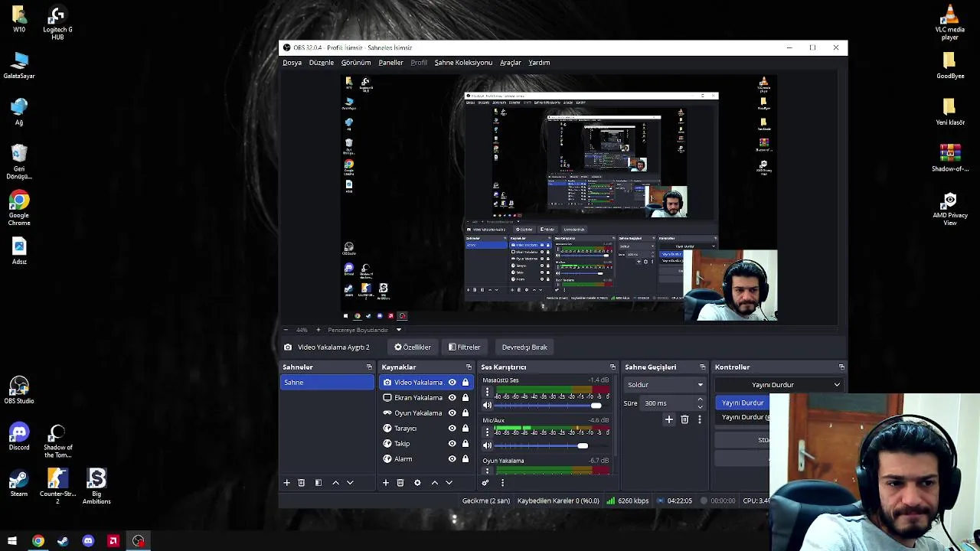Open Paneller menu
The height and width of the screenshot is (551, 980).
(x=390, y=63)
